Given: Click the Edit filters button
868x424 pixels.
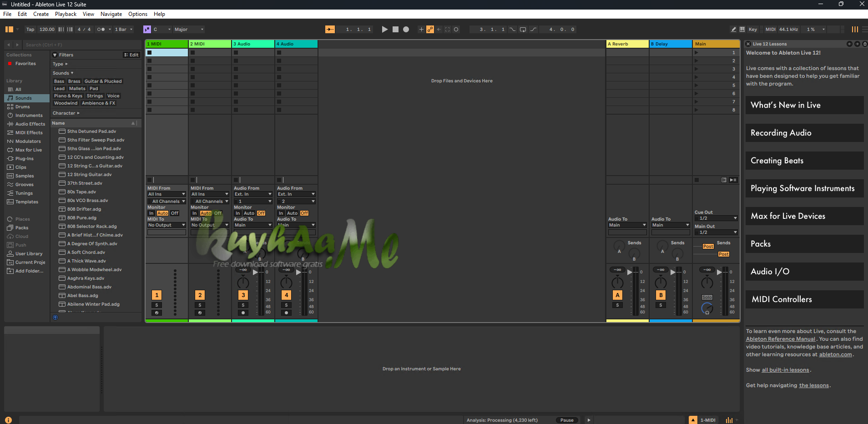Looking at the screenshot, I should point(131,55).
